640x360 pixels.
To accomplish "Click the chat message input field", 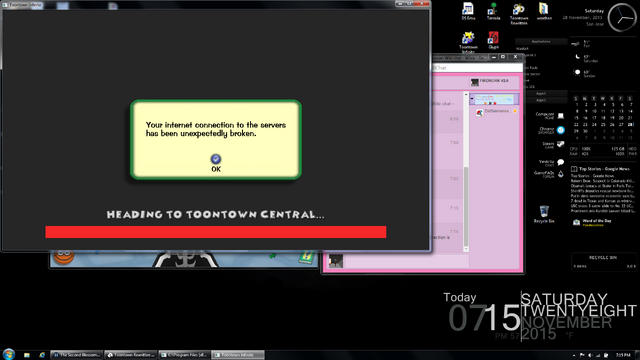I will coord(407,261).
